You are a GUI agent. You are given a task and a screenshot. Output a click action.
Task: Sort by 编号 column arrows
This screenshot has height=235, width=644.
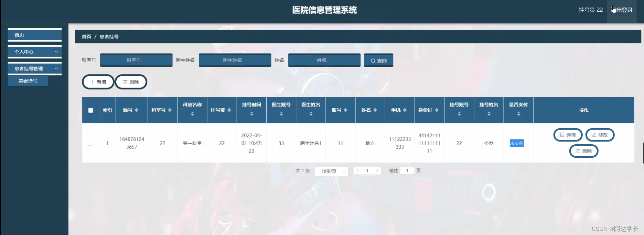(x=137, y=110)
